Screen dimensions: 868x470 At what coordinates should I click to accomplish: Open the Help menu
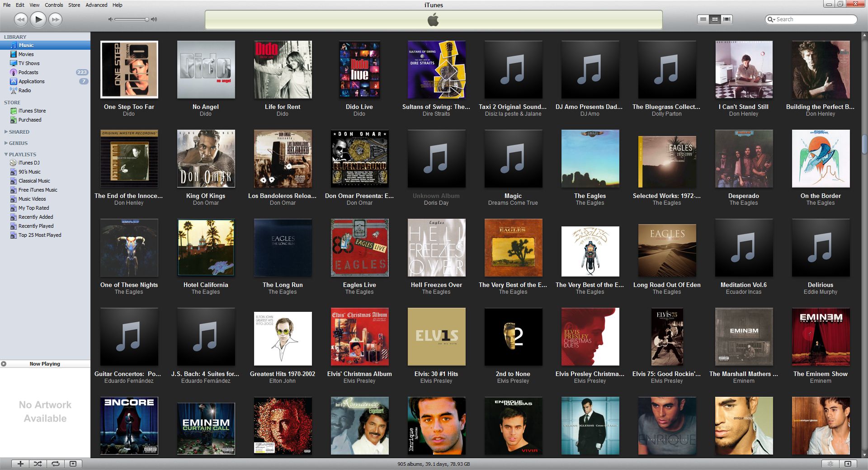point(118,5)
